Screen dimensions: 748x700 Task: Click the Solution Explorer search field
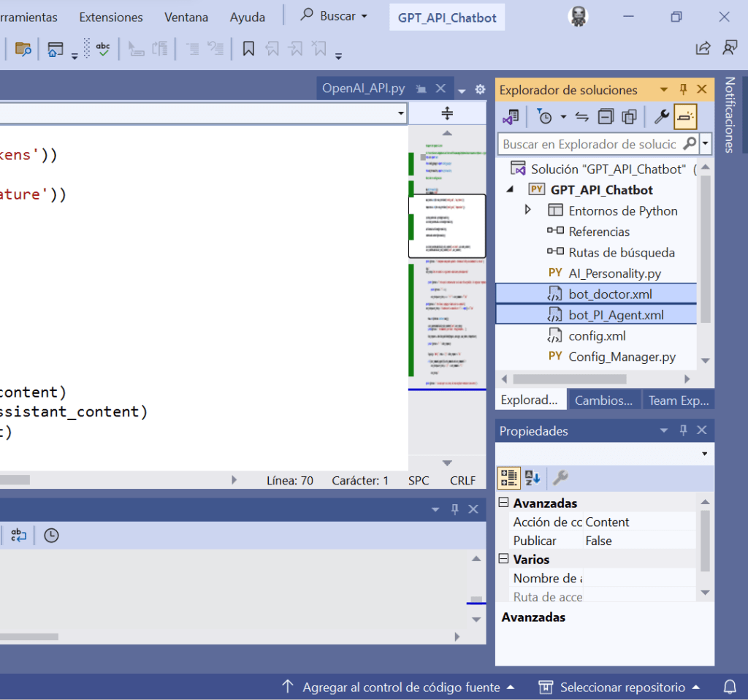point(590,144)
